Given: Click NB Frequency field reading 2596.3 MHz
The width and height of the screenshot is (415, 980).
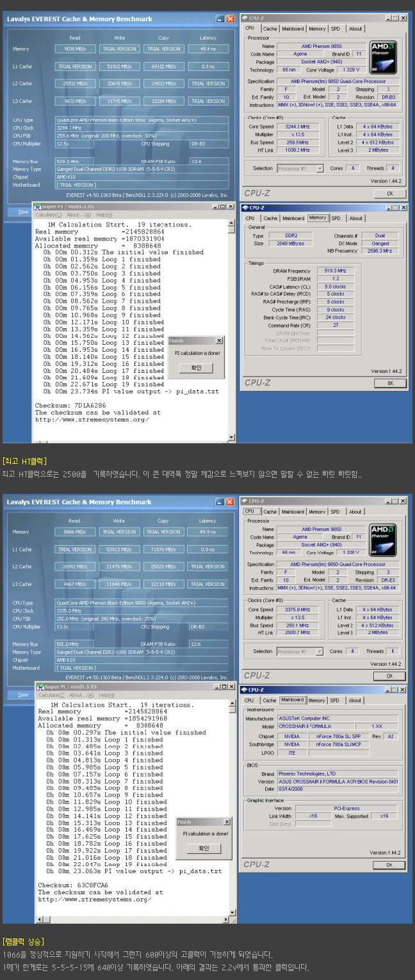Looking at the screenshot, I should coord(380,251).
